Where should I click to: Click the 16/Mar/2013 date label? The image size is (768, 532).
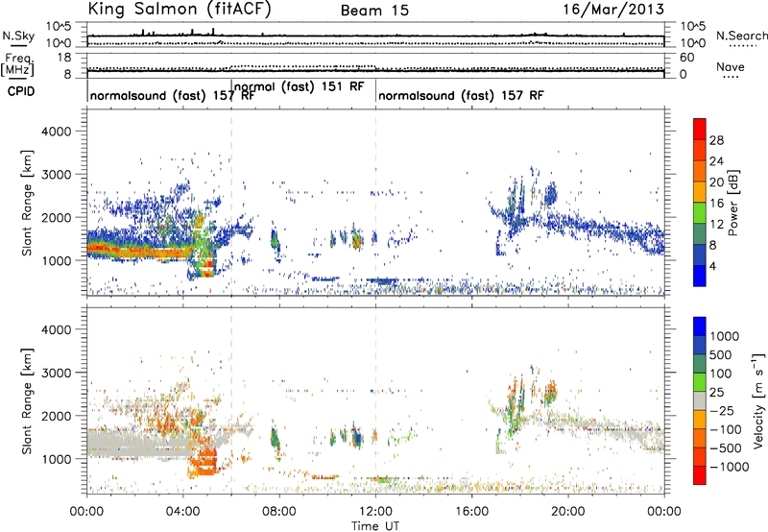(x=613, y=9)
